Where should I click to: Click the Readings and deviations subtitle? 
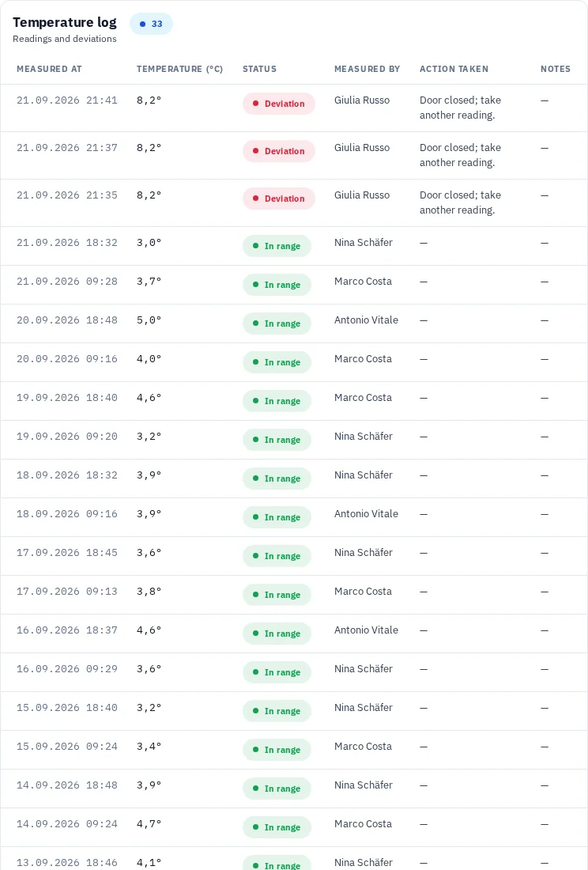[x=65, y=39]
